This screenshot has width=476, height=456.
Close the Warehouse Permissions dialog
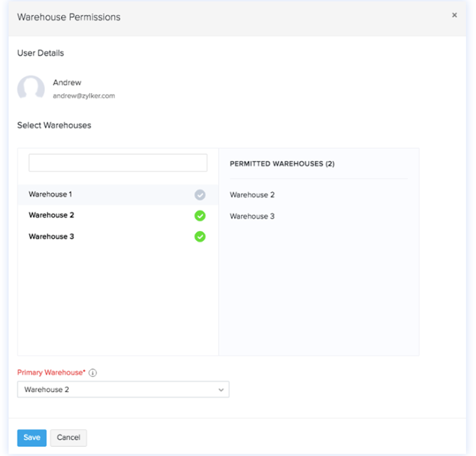pyautogui.click(x=455, y=15)
